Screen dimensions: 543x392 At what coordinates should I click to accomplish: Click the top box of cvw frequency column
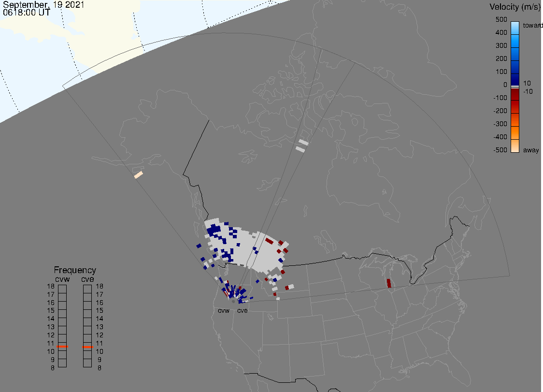[62, 288]
